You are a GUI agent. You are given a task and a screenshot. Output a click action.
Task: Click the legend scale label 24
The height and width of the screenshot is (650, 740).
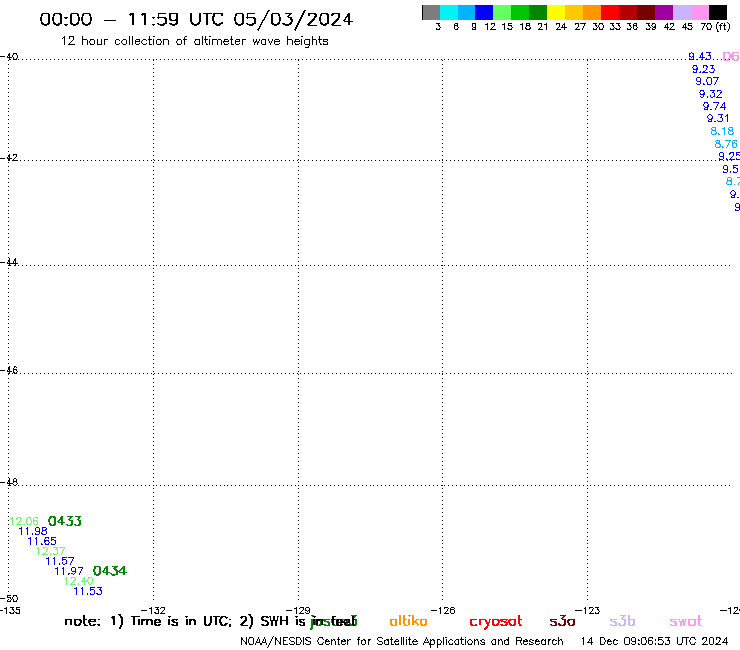(561, 27)
